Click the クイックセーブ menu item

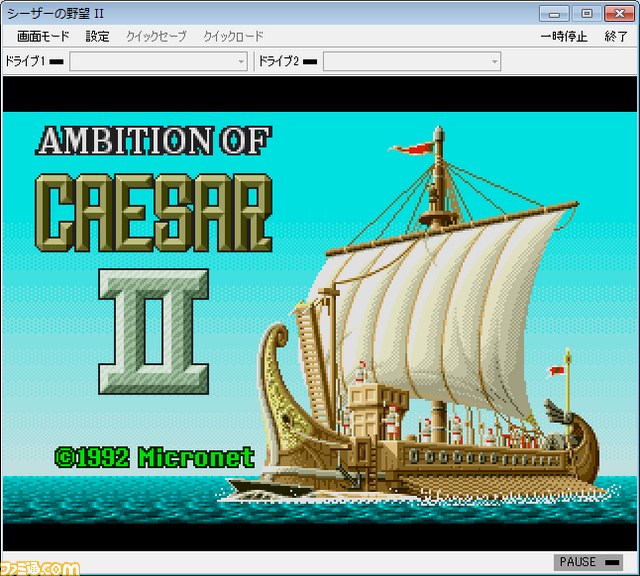pos(156,37)
